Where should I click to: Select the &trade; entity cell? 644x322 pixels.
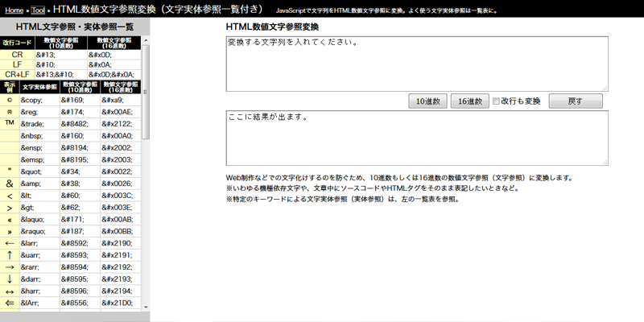coord(39,124)
